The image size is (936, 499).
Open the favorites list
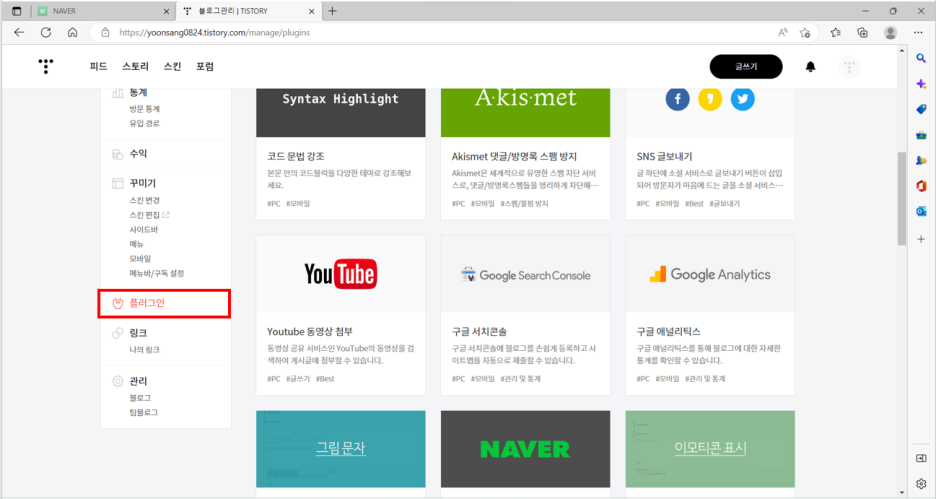tap(836, 32)
